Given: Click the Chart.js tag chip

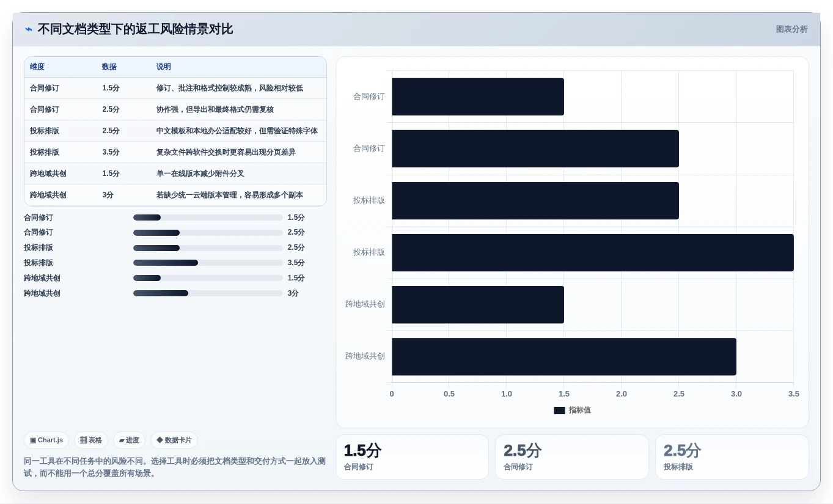Looking at the screenshot, I should pos(46,440).
